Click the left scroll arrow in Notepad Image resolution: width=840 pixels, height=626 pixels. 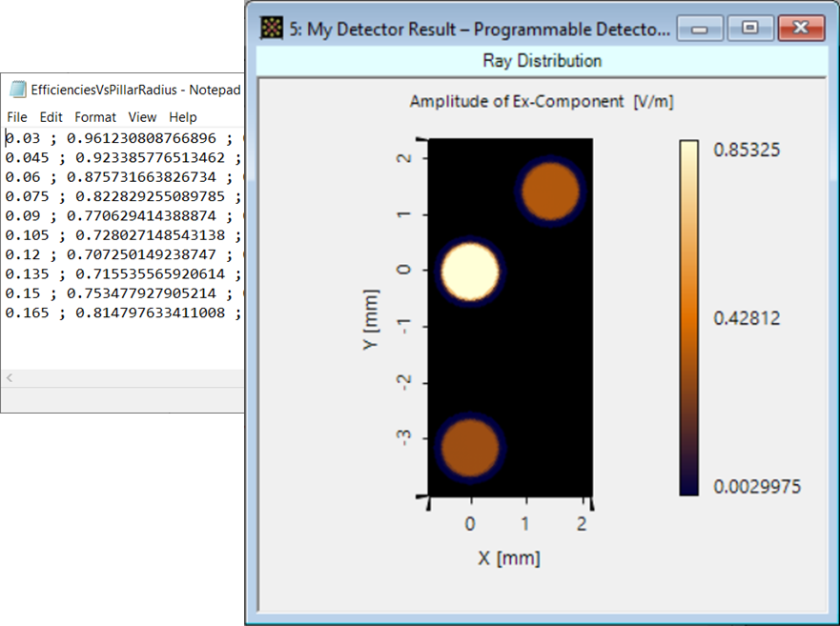(x=10, y=378)
